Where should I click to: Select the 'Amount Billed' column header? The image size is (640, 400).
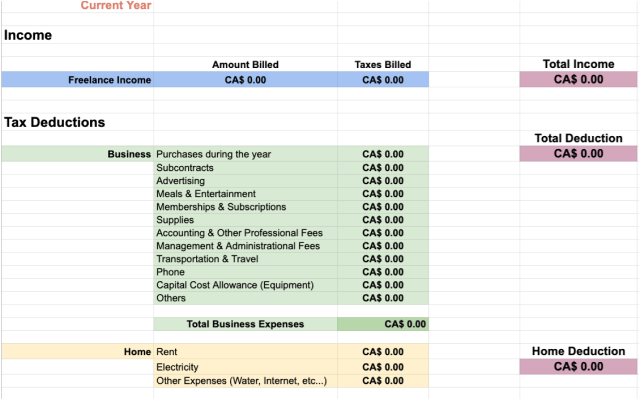pos(245,64)
